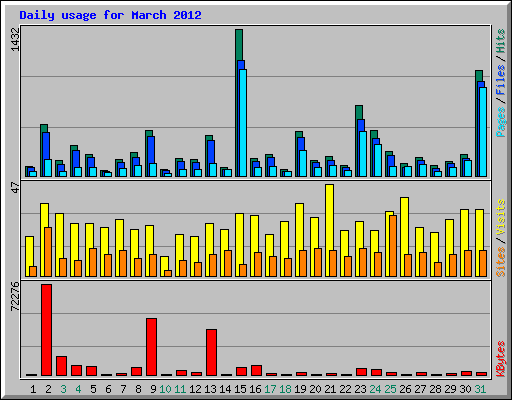Click the cyan pages bar for day 15
Viewport: 512px width, 400px height.
[243, 123]
